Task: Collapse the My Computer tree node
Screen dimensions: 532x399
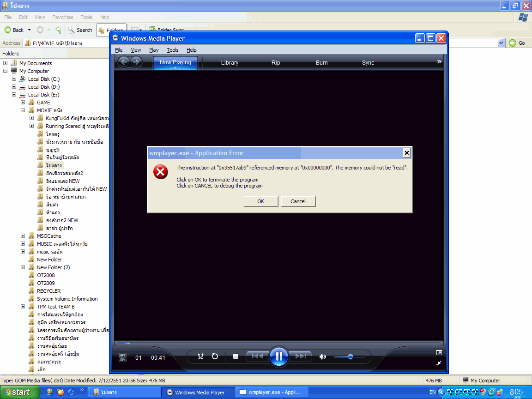Action: [6, 71]
